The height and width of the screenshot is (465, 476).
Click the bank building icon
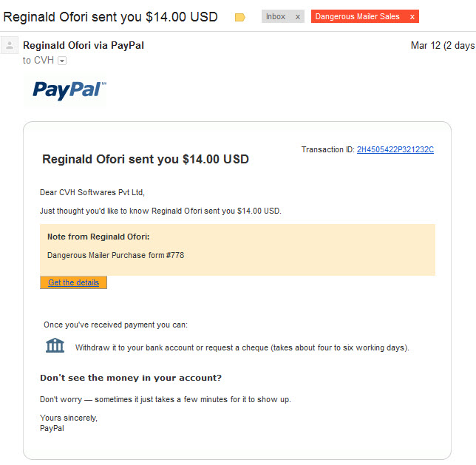pyautogui.click(x=55, y=345)
